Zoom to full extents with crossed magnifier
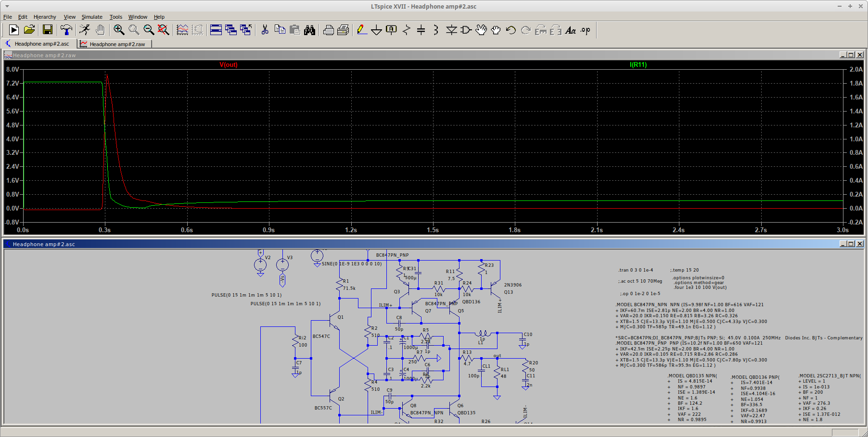This screenshot has width=868, height=437. 164,30
